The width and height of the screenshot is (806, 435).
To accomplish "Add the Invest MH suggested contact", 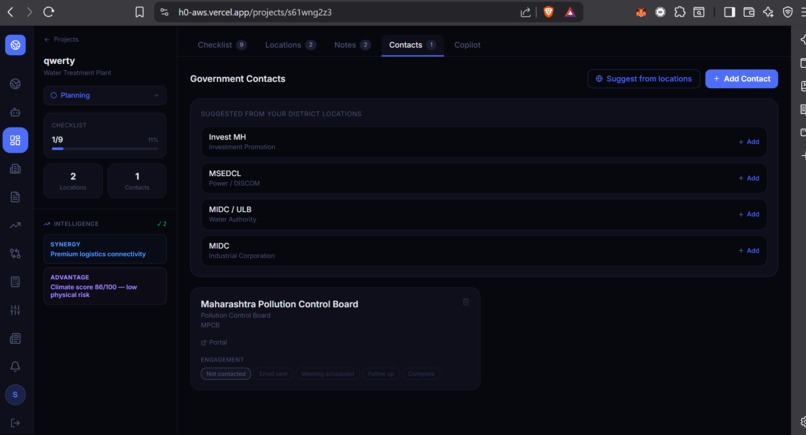I will pos(749,142).
